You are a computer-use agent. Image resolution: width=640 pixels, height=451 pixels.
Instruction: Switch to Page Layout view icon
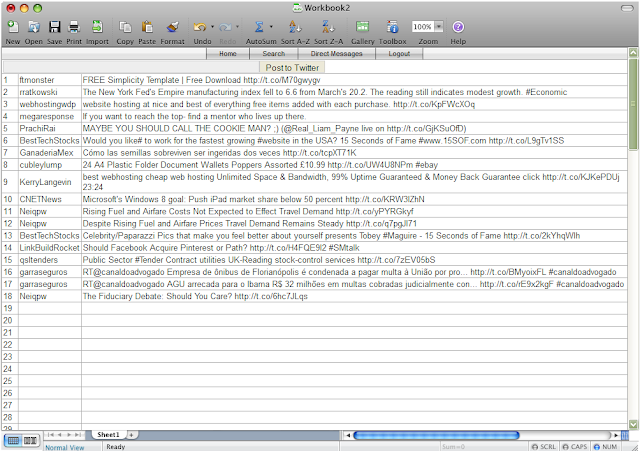[x=30, y=441]
